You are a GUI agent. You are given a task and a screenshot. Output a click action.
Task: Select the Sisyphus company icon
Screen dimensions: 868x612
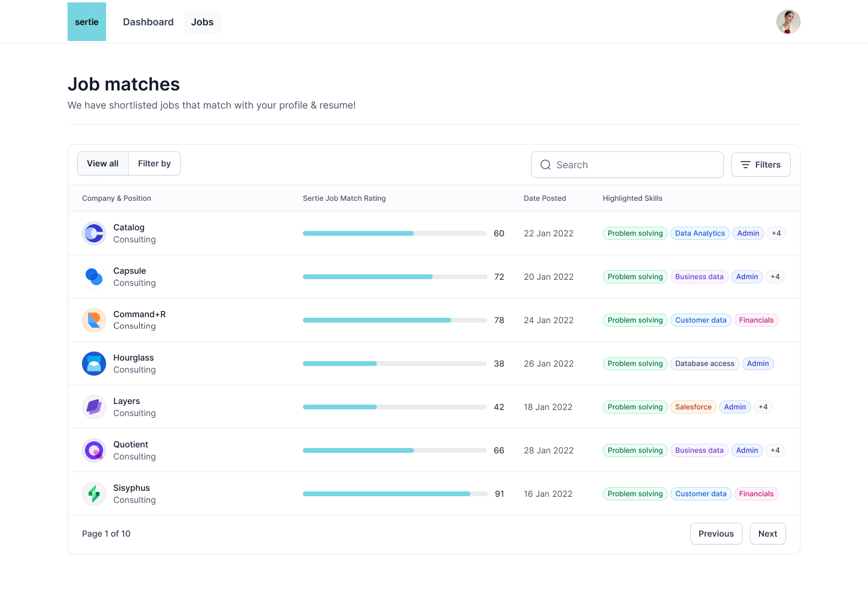[x=94, y=494]
